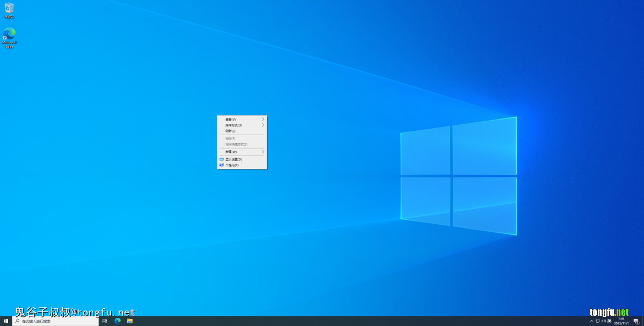Show hidden system tray icons

(x=591, y=321)
